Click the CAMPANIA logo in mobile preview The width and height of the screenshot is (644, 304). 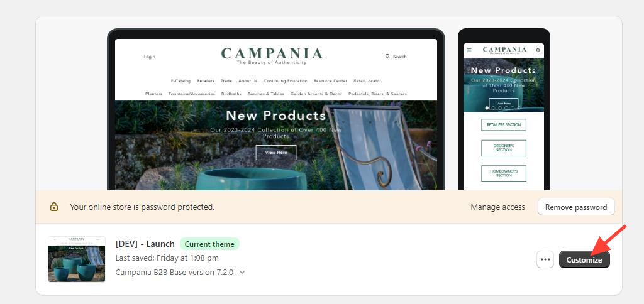(504, 50)
